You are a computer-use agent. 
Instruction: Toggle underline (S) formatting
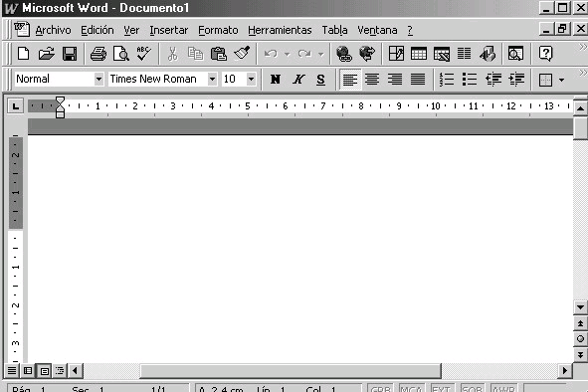point(320,80)
